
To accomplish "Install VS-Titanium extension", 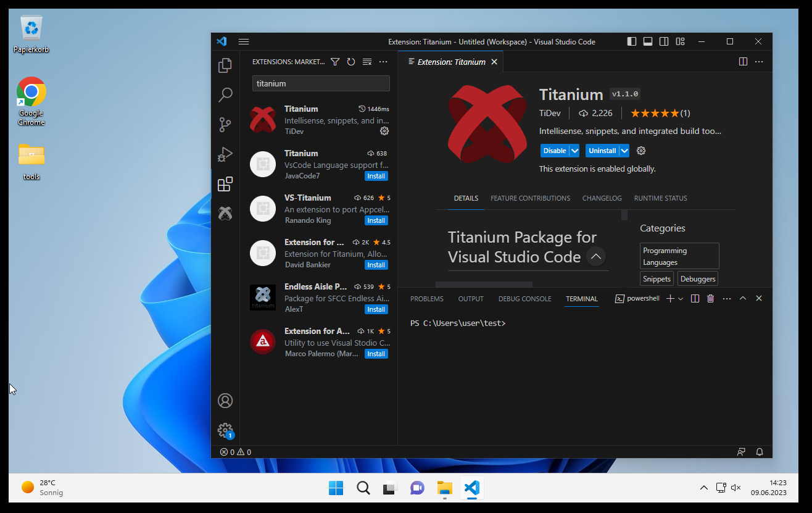I will pos(376,220).
